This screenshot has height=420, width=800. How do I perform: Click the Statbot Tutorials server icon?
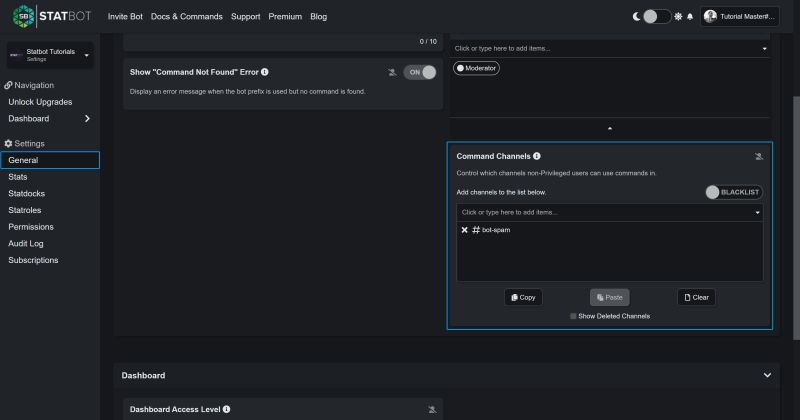click(x=15, y=55)
